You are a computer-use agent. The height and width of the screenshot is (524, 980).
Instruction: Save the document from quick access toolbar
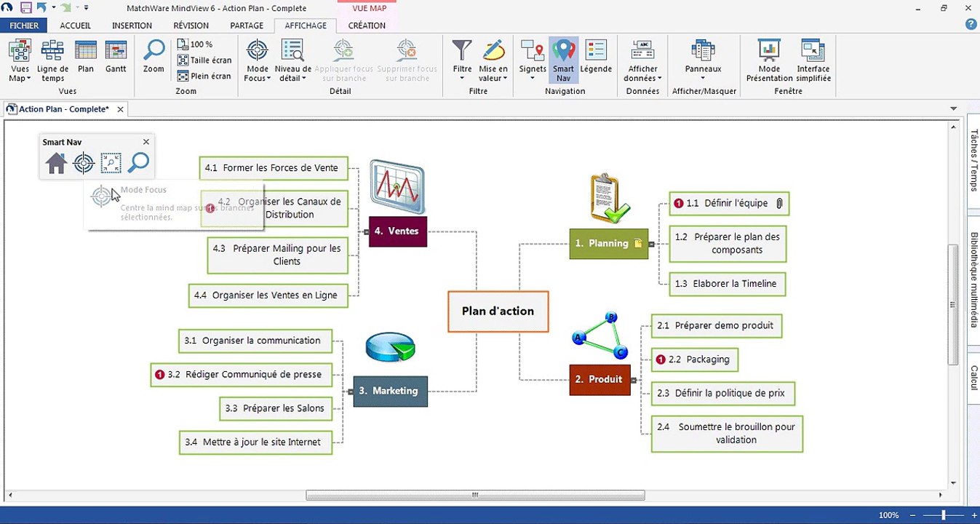[26, 8]
